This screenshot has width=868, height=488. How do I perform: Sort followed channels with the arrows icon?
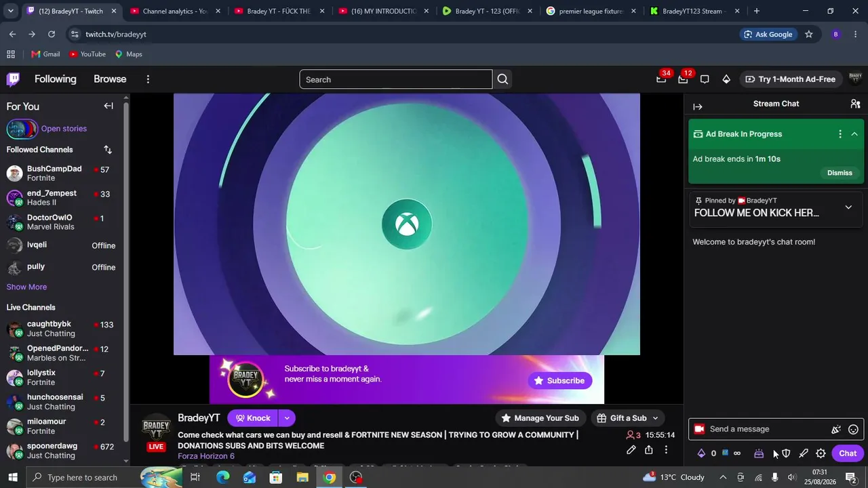pyautogui.click(x=108, y=150)
